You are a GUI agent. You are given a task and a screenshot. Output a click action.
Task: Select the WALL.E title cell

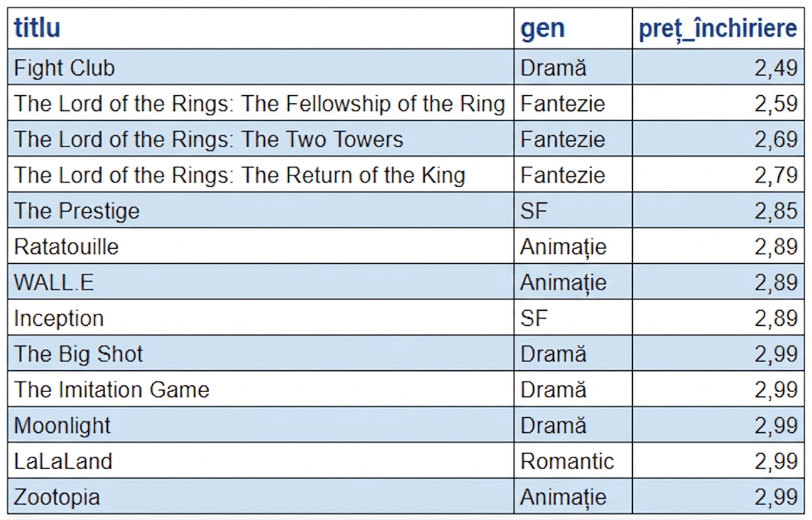coord(261,281)
